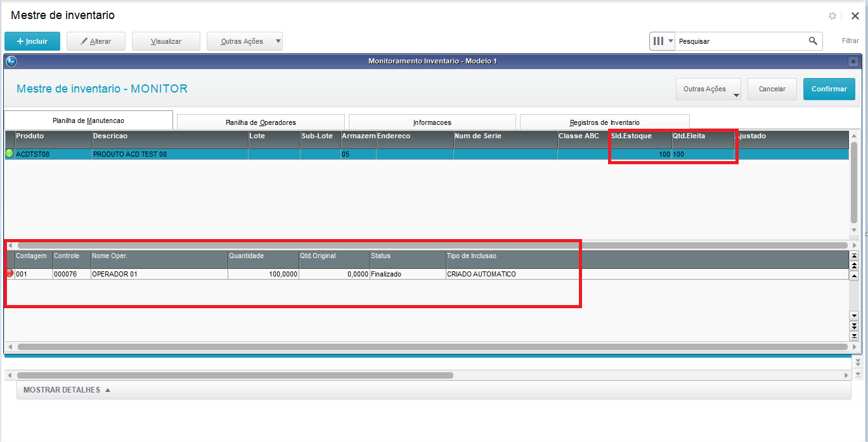
Task: Click scroll-down arrow in the counts grid
Action: [854, 315]
